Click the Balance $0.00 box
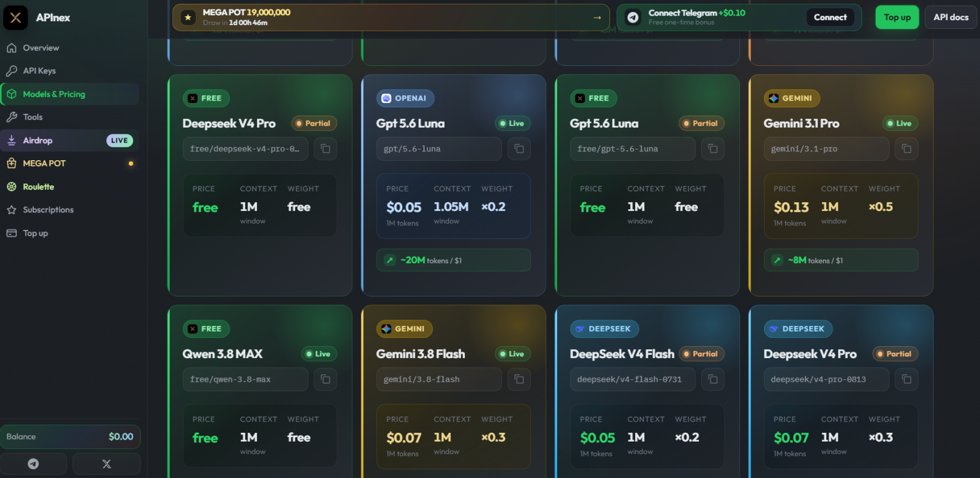The image size is (980, 478). (70, 437)
